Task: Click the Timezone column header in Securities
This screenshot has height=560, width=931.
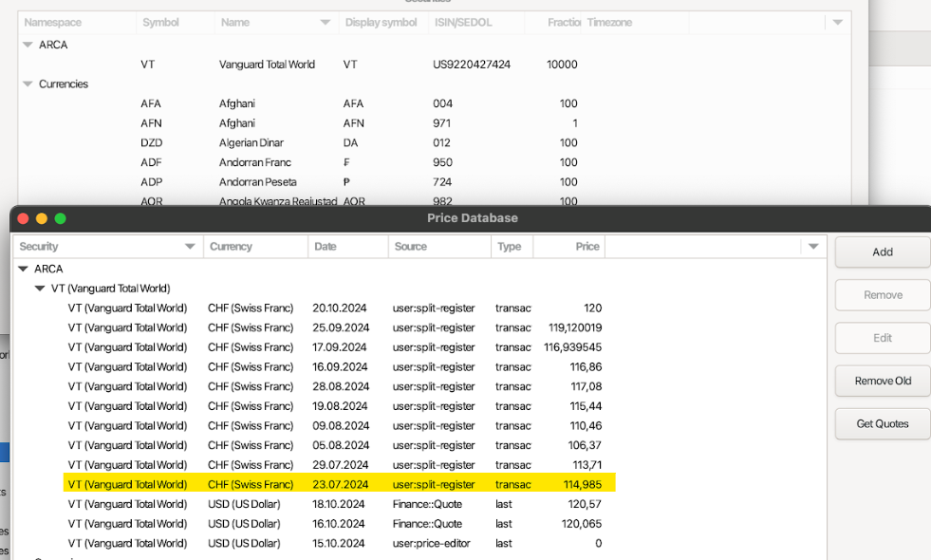Action: (635, 23)
